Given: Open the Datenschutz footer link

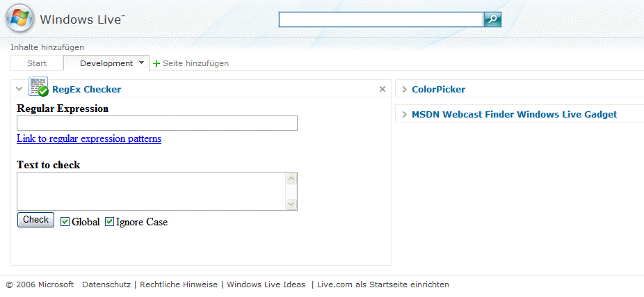Looking at the screenshot, I should 106,284.
